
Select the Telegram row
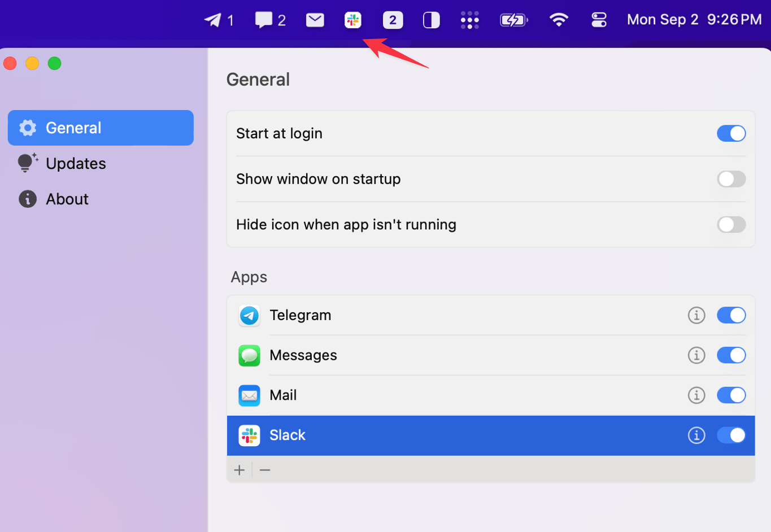click(x=491, y=315)
